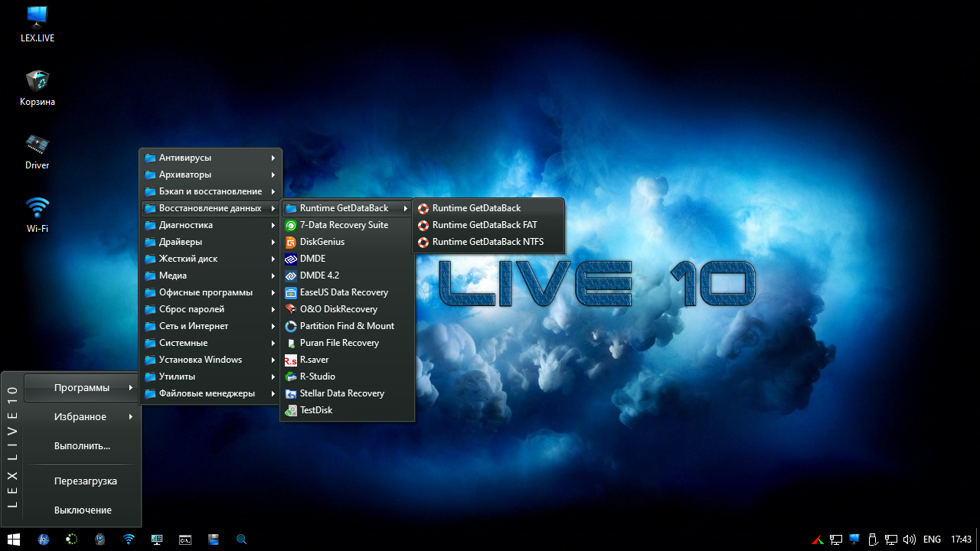The image size is (980, 551).
Task: Start EaseUS Data Recovery
Action: pyautogui.click(x=343, y=292)
